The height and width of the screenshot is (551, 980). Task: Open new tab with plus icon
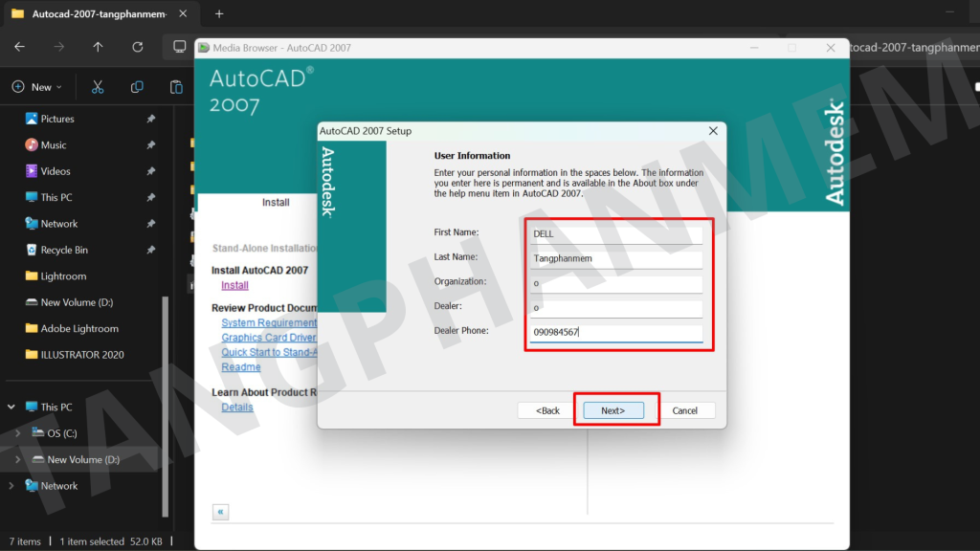[x=219, y=14]
